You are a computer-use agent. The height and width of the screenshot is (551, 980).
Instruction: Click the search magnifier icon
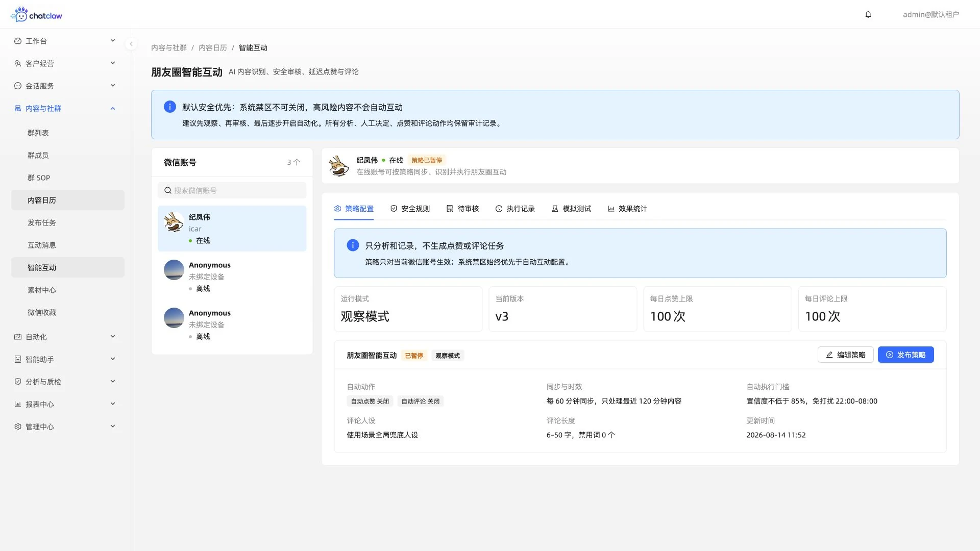[167, 190]
